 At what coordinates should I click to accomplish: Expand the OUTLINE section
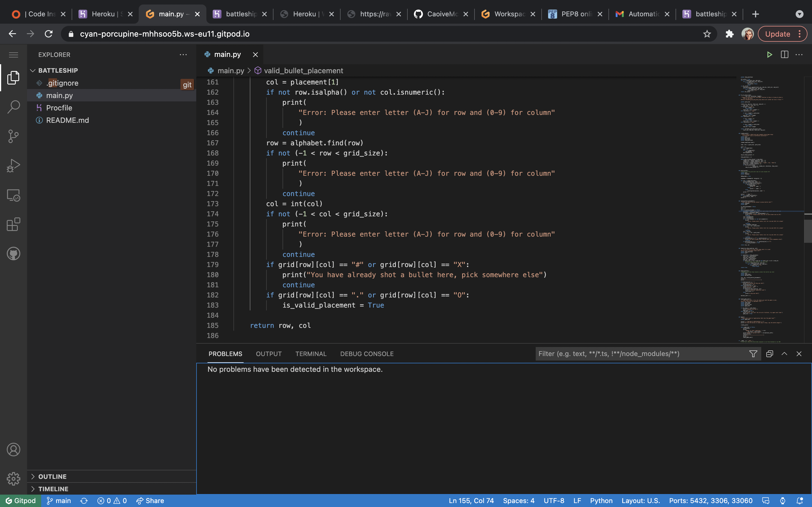pyautogui.click(x=52, y=477)
